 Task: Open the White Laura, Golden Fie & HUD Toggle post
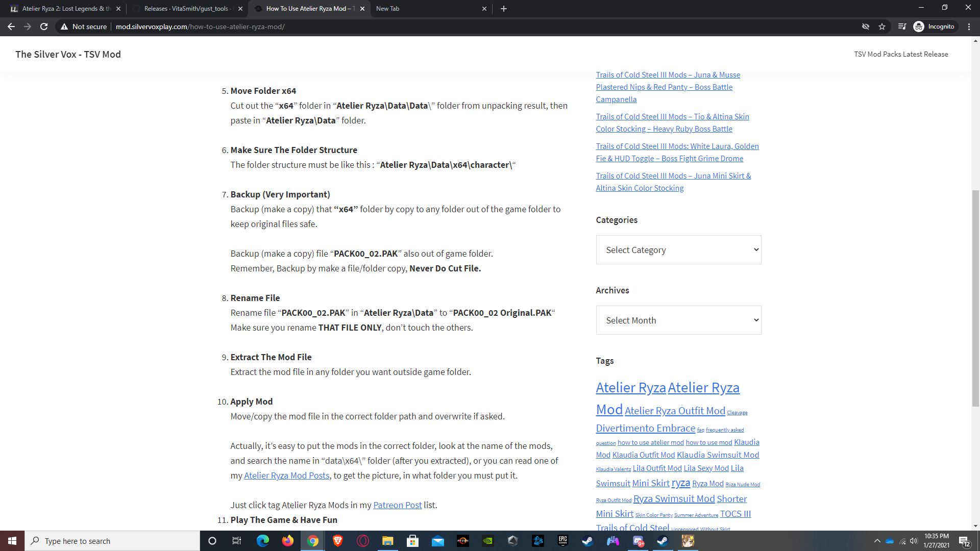(677, 153)
